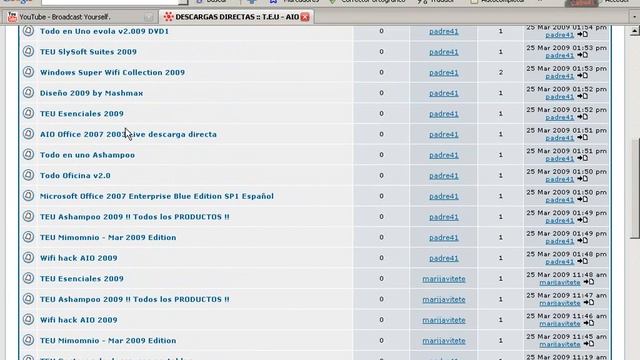Open author marijavitete profile in TEU Mimomnio row
This screenshot has height=360, width=640.
pos(444,341)
